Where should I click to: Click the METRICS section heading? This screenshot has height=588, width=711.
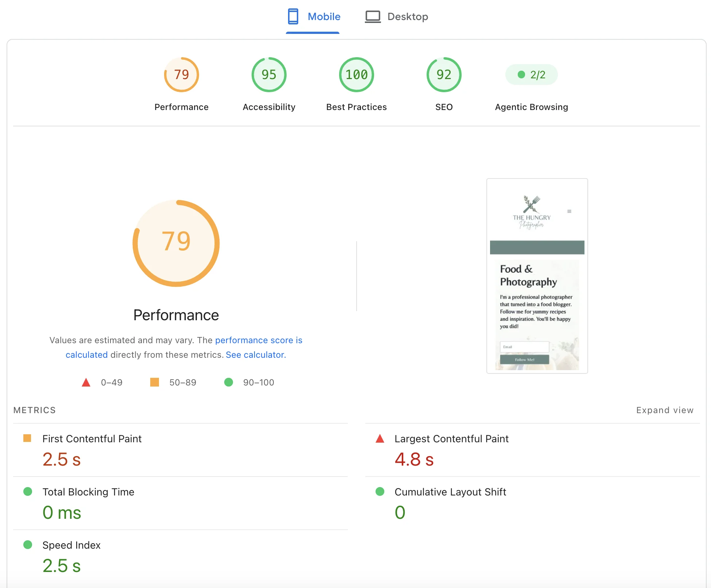pos(35,410)
